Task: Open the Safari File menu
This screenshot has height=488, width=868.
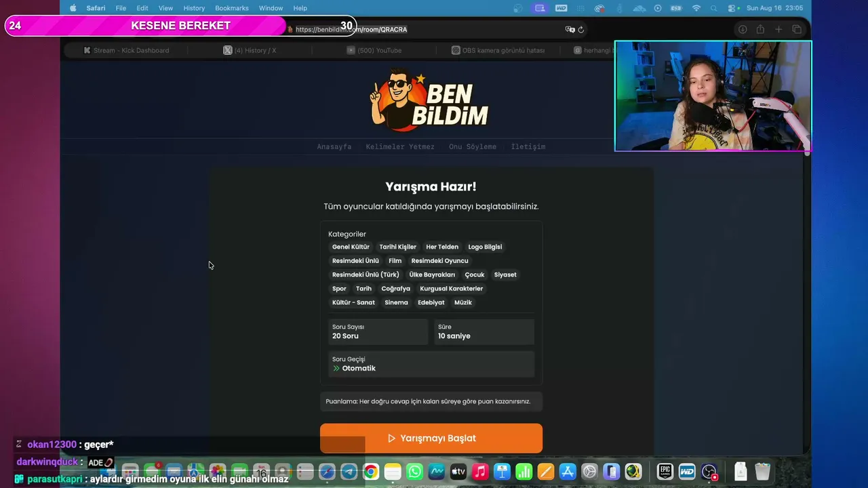Action: tap(121, 8)
